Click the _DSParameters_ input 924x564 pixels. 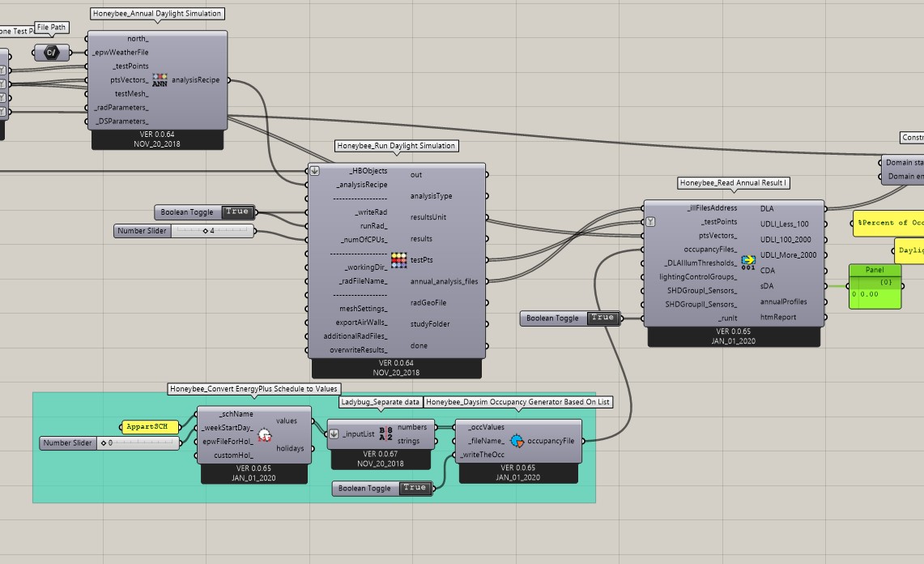tap(122, 122)
